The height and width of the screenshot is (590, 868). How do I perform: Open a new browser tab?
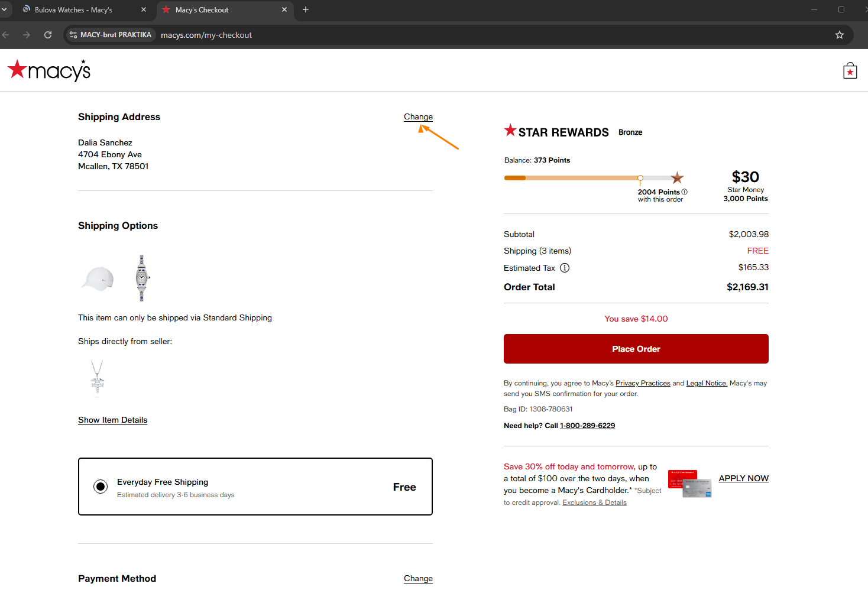pos(306,9)
